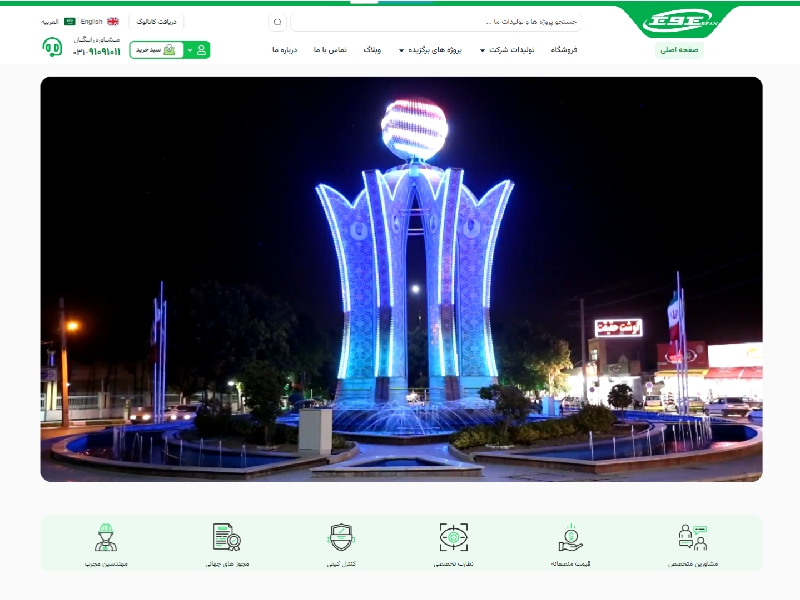
Task: Open the user account icon
Action: coord(201,50)
